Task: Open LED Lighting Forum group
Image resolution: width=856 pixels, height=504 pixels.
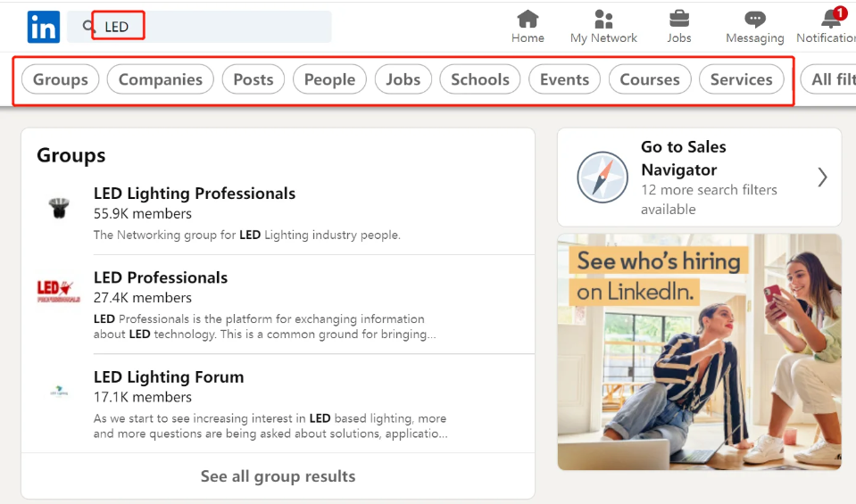Action: click(x=169, y=377)
